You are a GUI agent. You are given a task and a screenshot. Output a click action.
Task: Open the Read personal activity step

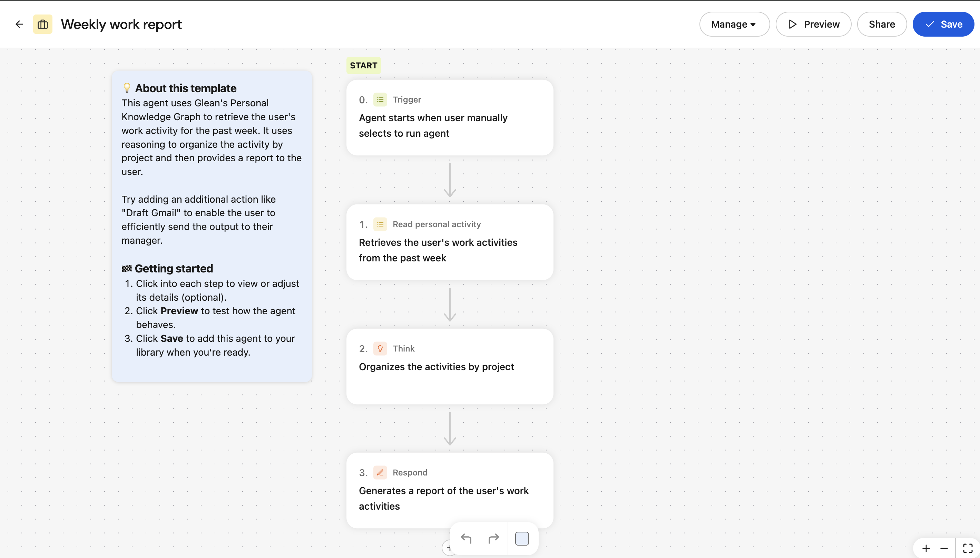pos(450,242)
